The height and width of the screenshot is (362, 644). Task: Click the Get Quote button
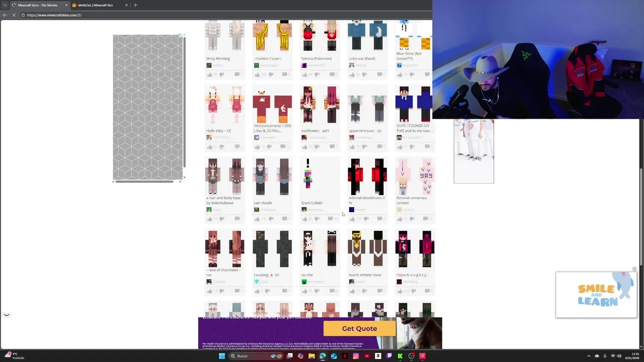(359, 329)
